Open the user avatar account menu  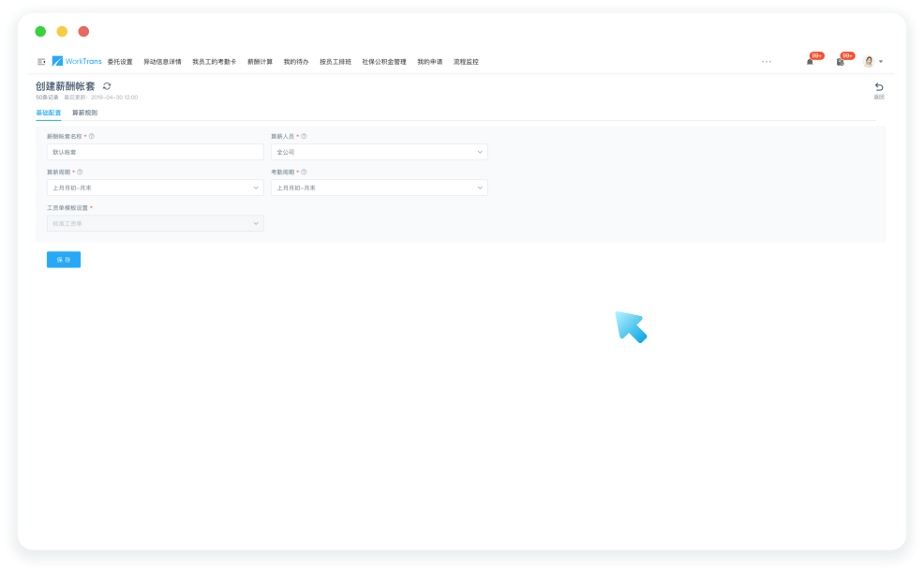coord(872,62)
